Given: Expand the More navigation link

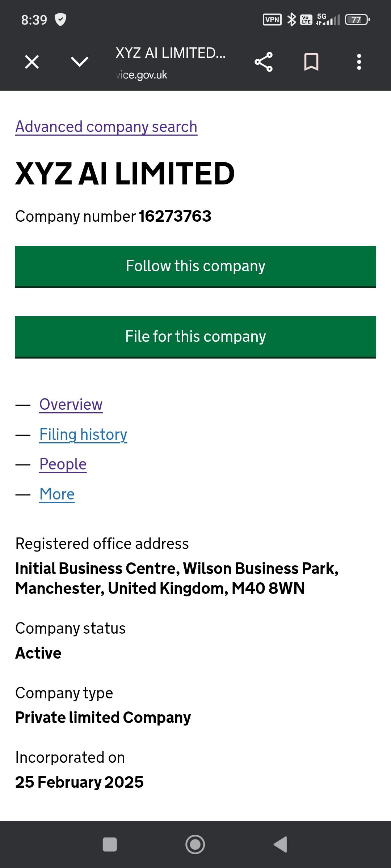Looking at the screenshot, I should tap(57, 494).
